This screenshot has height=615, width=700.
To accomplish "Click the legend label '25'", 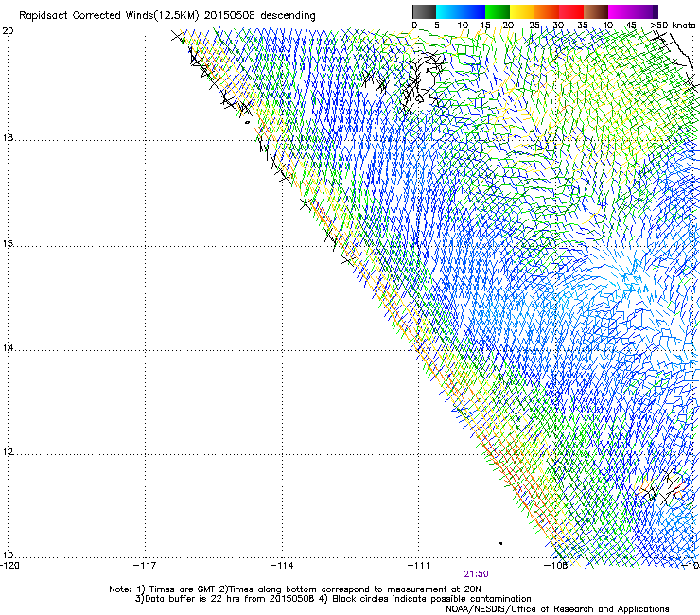I will 534,26.
